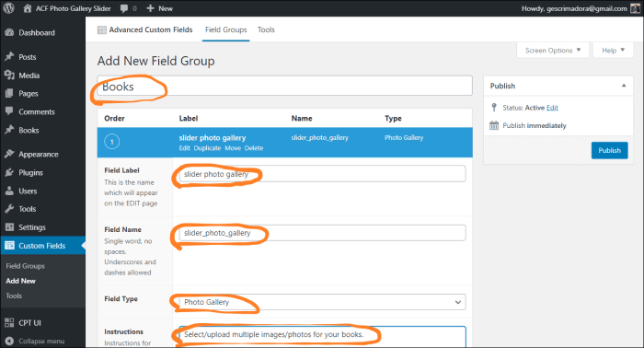Open Posts pin icon in sidebar
644x348 pixels.
pyautogui.click(x=9, y=57)
